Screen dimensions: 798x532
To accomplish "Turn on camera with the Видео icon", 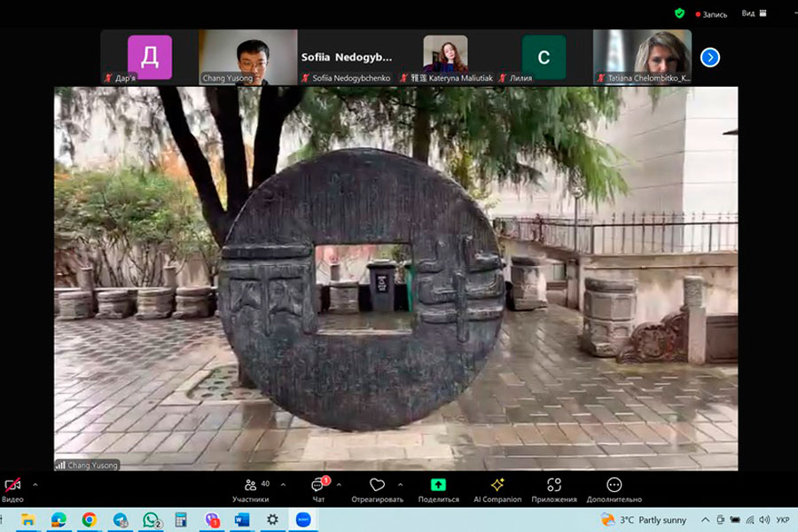I will pos(12,486).
